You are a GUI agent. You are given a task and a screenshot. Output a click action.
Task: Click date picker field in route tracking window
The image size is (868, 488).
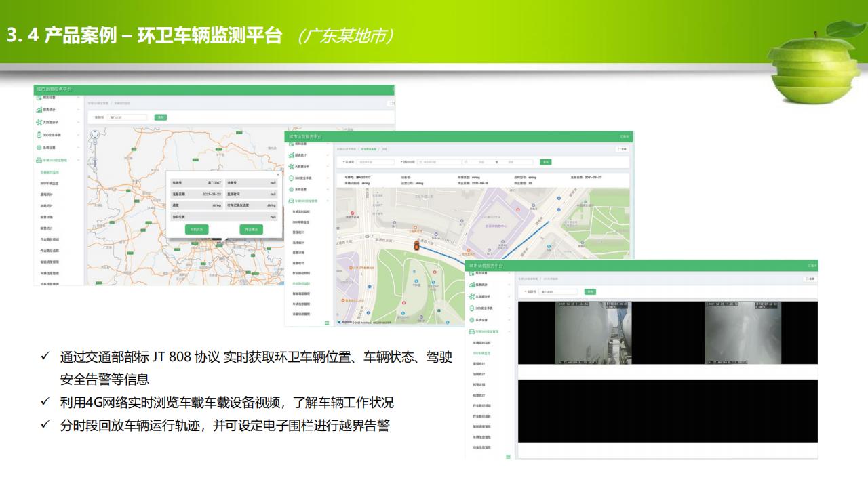439,162
